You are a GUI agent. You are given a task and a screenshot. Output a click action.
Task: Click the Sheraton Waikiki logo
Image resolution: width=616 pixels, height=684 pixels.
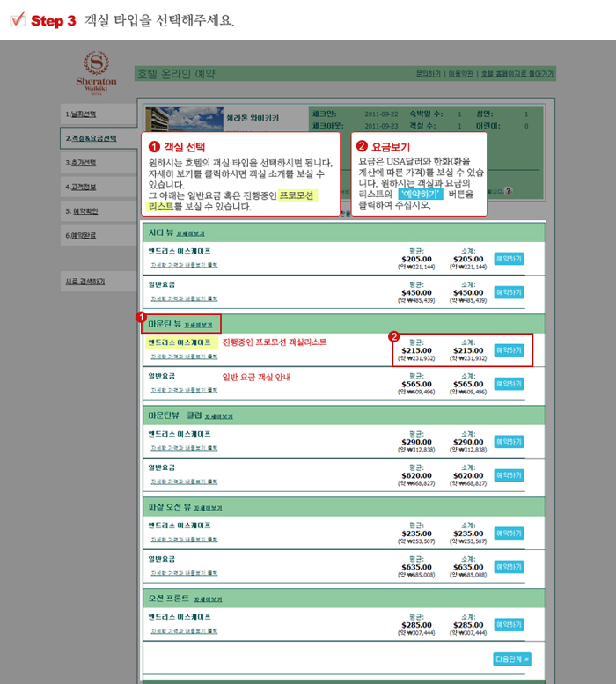96,72
